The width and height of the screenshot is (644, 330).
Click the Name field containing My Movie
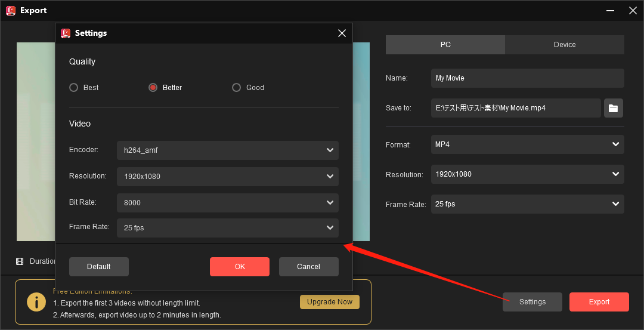click(527, 78)
